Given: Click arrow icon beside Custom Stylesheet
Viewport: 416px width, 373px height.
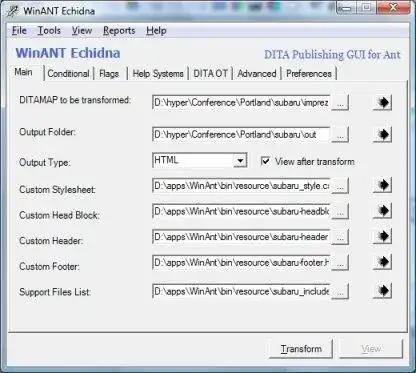Looking at the screenshot, I should [382, 185].
